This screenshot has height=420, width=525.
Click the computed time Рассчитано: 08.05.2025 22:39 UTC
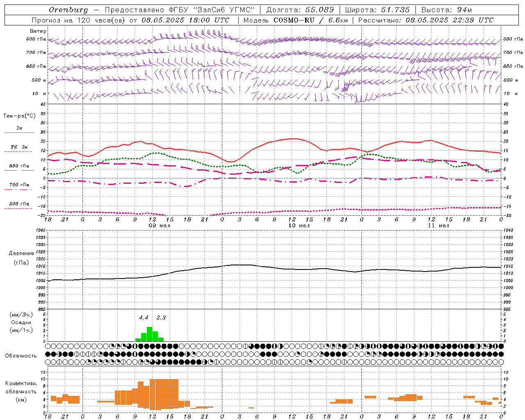coord(426,20)
